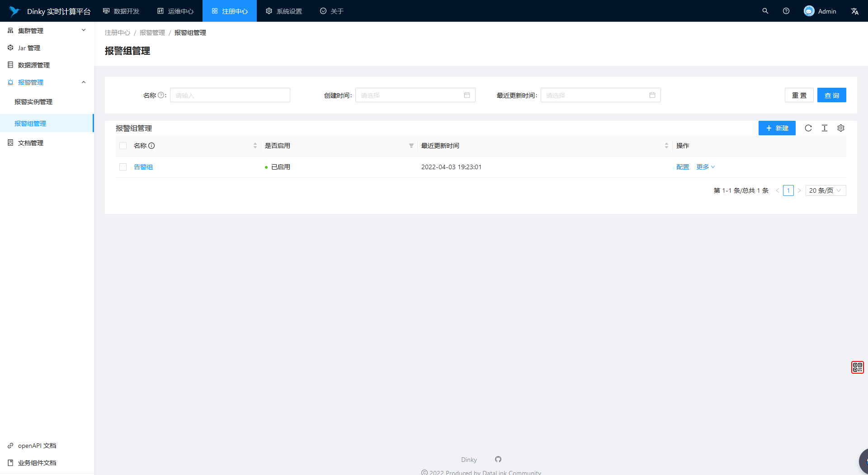Screen dimensions: 868x475
Task: Open 是否启用 column filter icon
Action: pyautogui.click(x=411, y=146)
